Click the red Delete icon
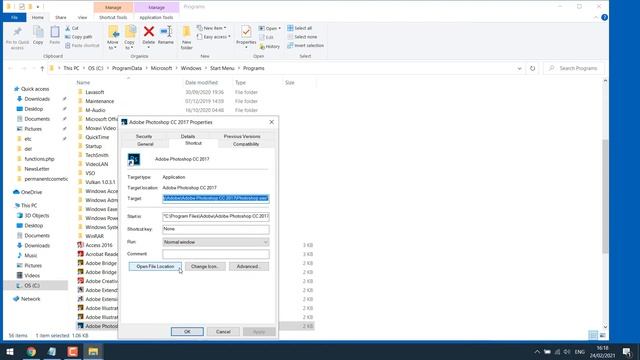Viewport: 640px width, 360px height. coord(149,31)
